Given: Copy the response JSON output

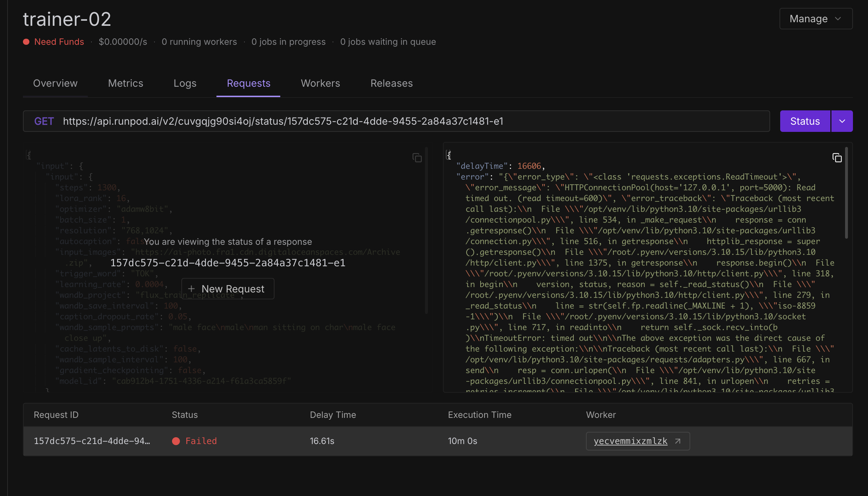Looking at the screenshot, I should (837, 158).
